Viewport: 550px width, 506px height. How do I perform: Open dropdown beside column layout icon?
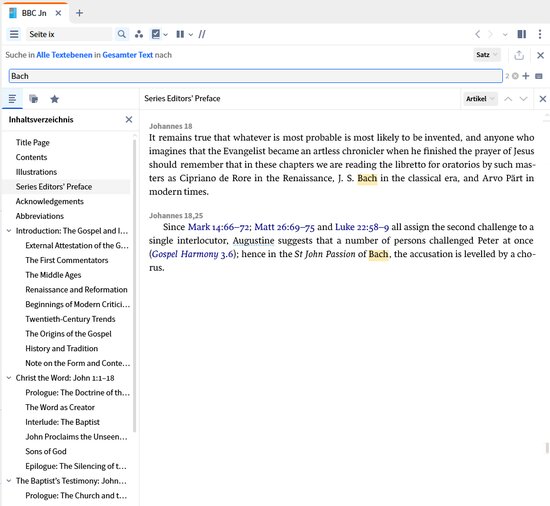pyautogui.click(x=190, y=34)
